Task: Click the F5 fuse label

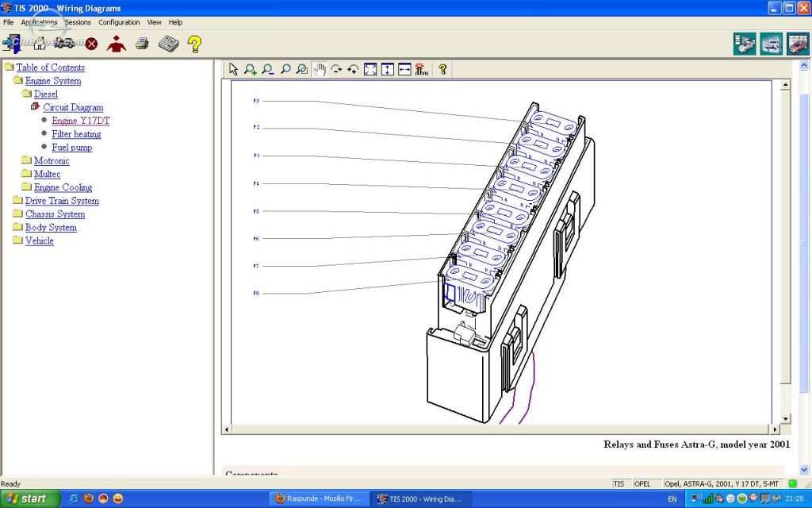Action: pos(256,211)
